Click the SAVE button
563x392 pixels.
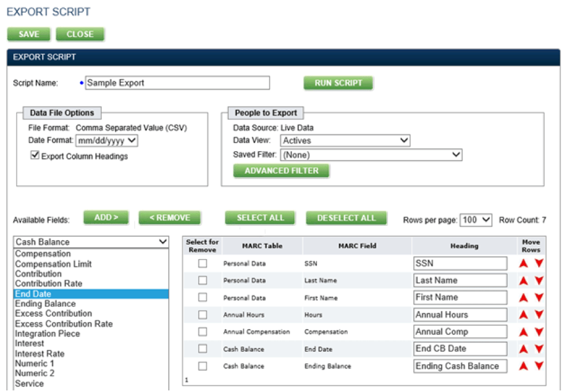[x=29, y=35]
